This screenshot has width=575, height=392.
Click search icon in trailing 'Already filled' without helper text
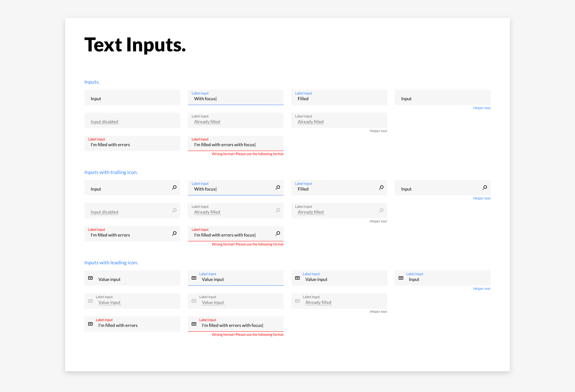(278, 210)
